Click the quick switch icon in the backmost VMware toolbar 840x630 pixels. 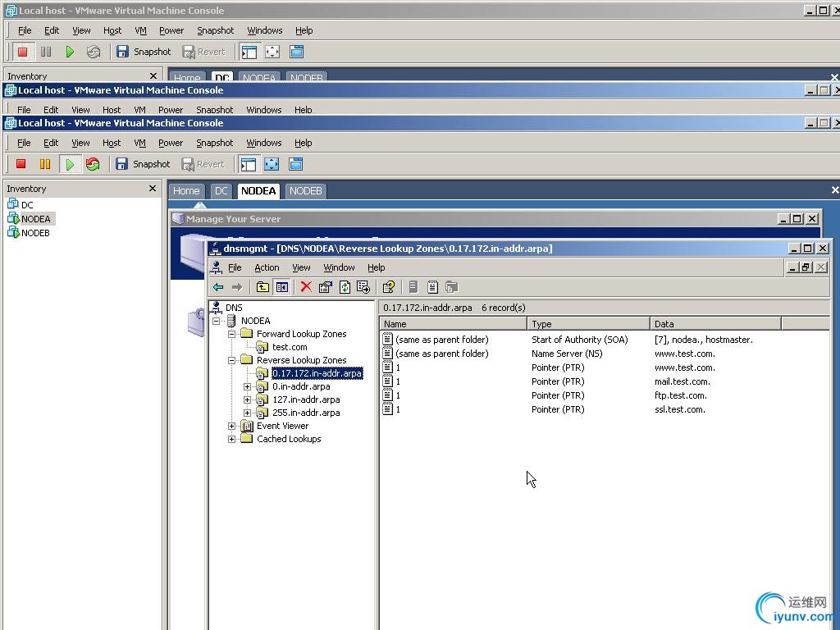pos(296,52)
